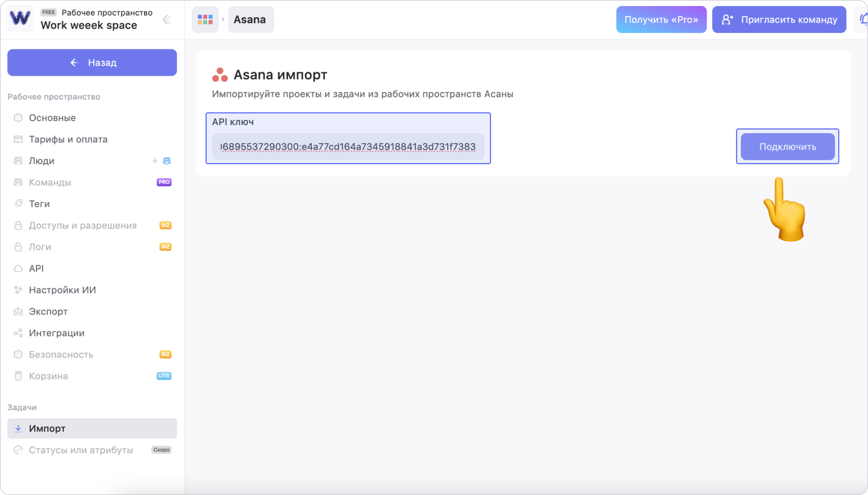Screen dimensions: 868x495
Task: Select the Теги sidebar item
Action: pos(39,204)
